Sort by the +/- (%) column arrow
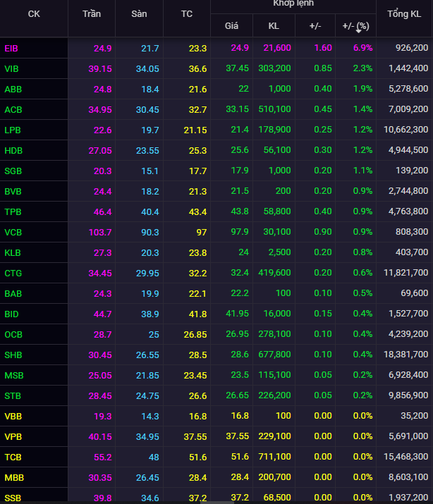This screenshot has width=433, height=504. pyautogui.click(x=358, y=31)
